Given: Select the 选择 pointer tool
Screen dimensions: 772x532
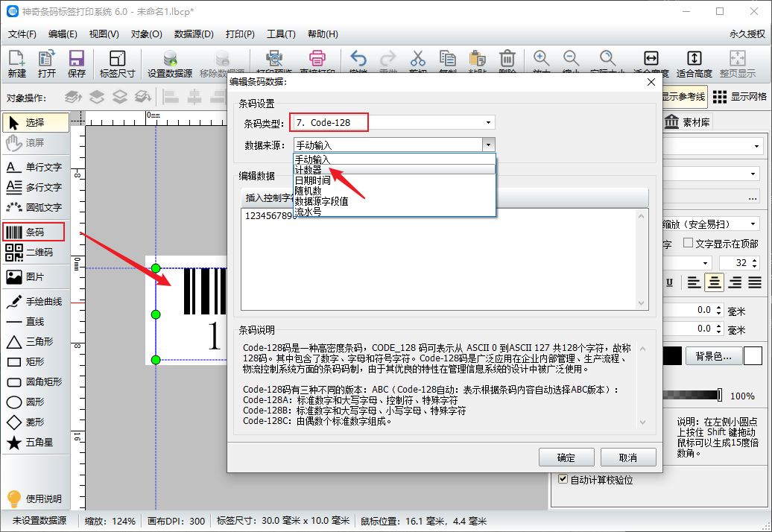Looking at the screenshot, I should 36,122.
